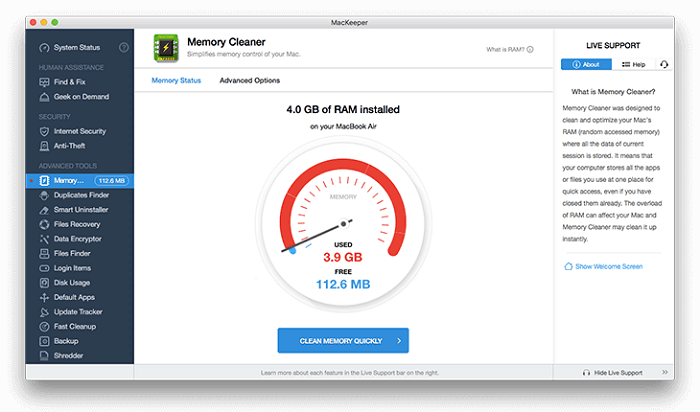Viewport: 700px width, 412px height.
Task: Open Smart Uninstaller
Action: 74,210
